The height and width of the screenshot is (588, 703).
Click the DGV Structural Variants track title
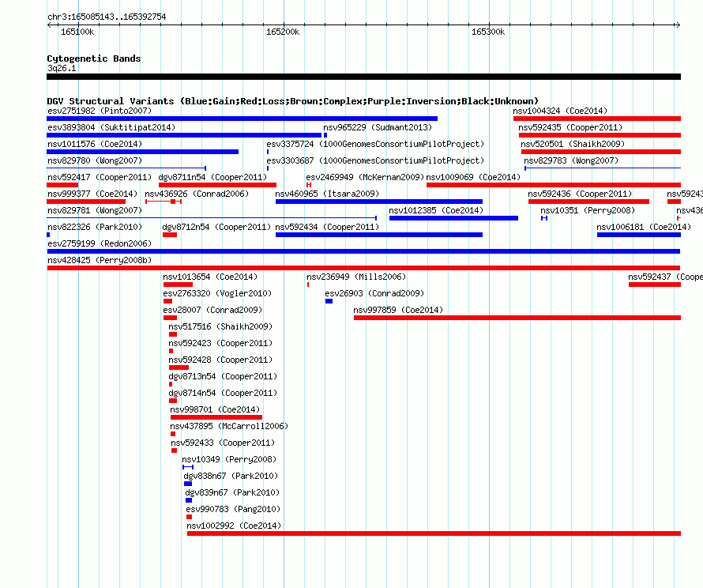tap(293, 101)
